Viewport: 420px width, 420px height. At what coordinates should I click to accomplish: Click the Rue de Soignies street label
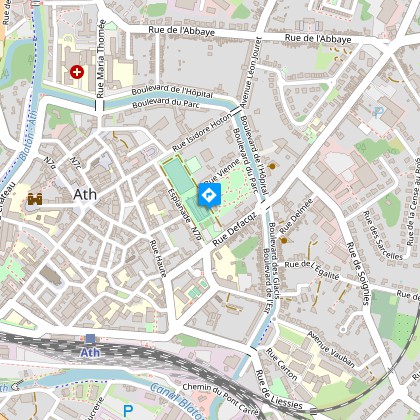coord(358,273)
